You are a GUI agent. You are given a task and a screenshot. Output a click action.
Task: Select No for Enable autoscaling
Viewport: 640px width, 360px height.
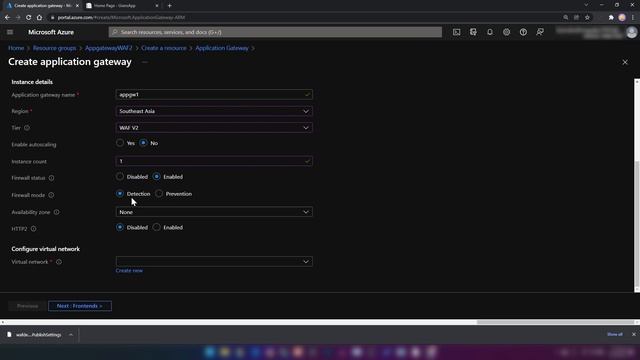coord(143,143)
